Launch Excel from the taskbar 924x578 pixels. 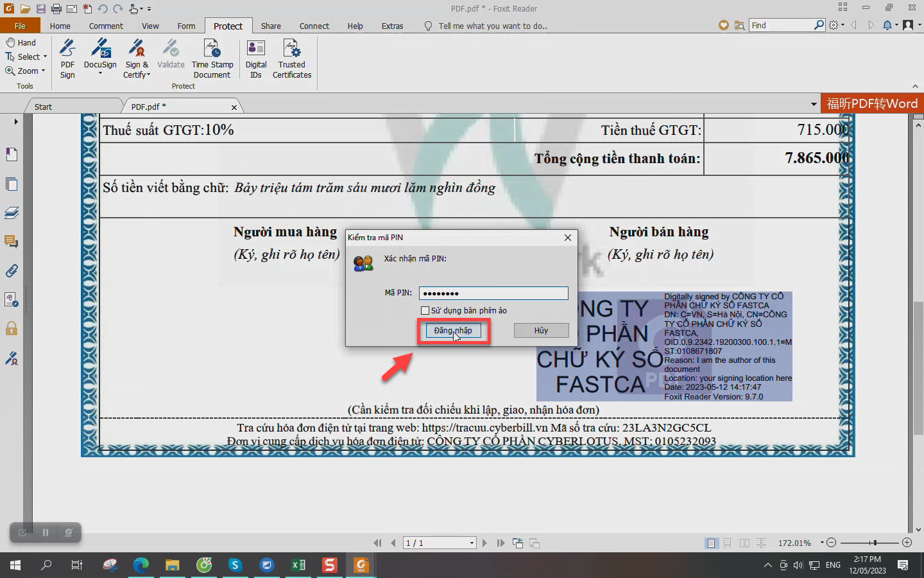point(298,565)
